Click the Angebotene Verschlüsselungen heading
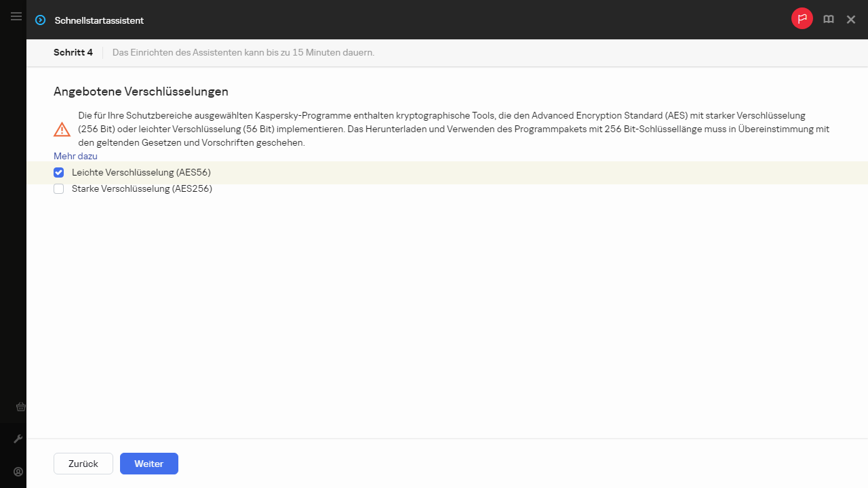 coord(140,91)
